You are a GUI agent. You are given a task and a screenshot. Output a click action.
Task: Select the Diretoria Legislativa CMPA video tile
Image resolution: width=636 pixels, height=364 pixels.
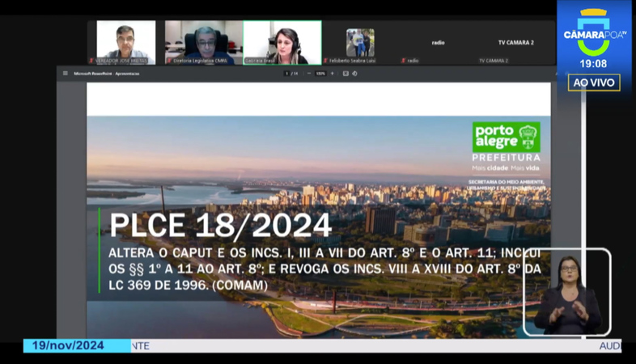pos(204,43)
